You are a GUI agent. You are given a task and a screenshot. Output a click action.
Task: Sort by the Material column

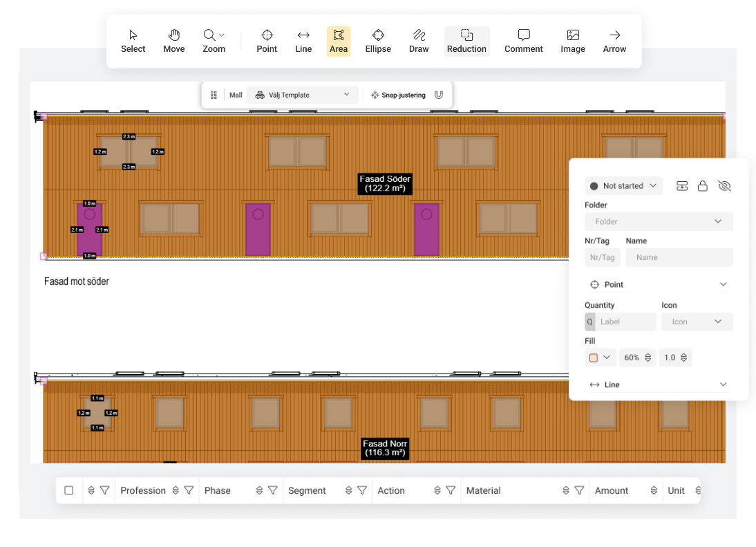pos(566,490)
